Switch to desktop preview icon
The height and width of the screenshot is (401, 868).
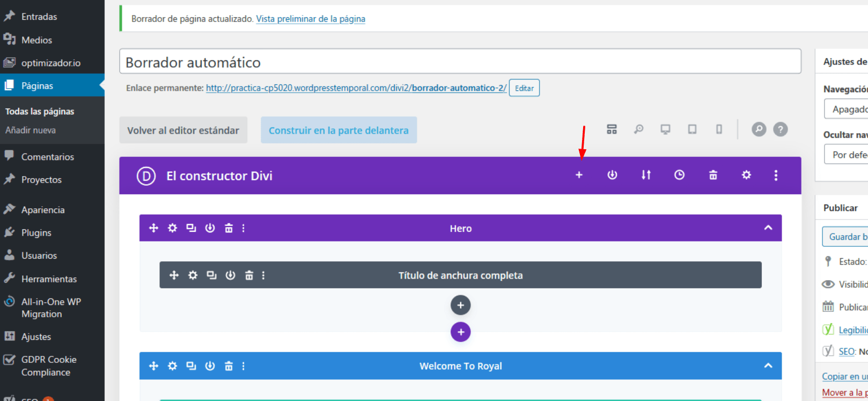tap(665, 129)
